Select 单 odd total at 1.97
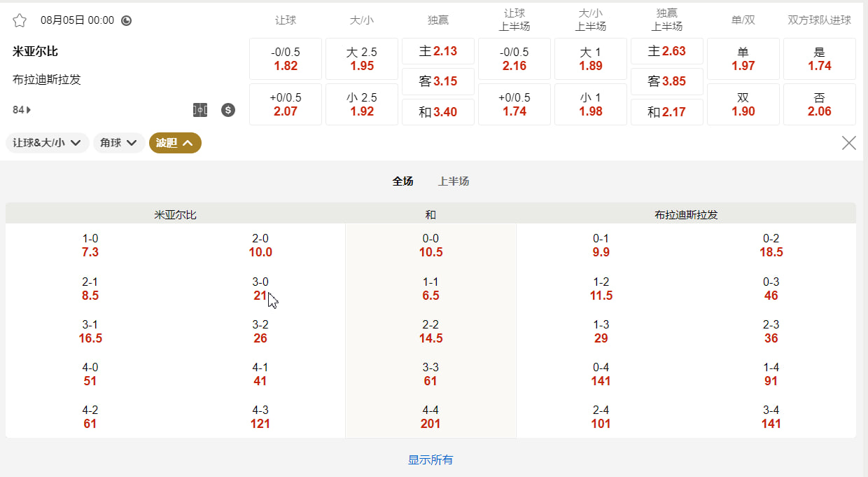The image size is (868, 477). pyautogui.click(x=743, y=59)
